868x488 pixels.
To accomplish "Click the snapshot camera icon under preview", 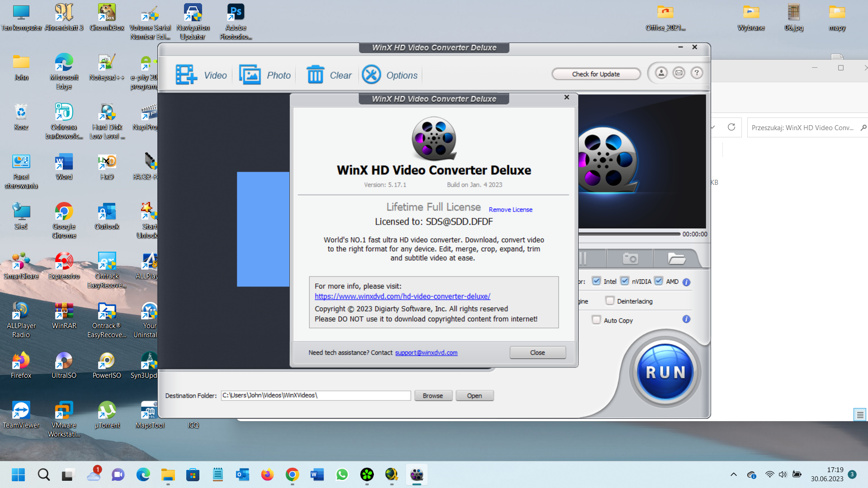I will click(x=630, y=258).
